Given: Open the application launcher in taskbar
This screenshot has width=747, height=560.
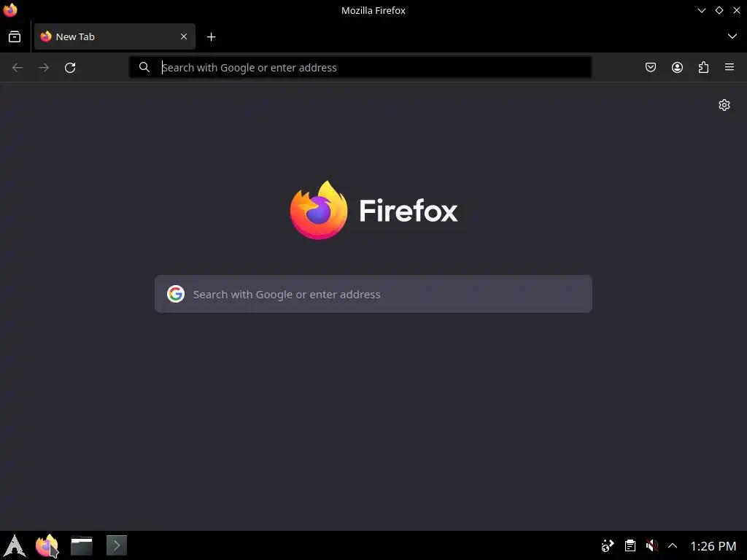Looking at the screenshot, I should pyautogui.click(x=15, y=545).
